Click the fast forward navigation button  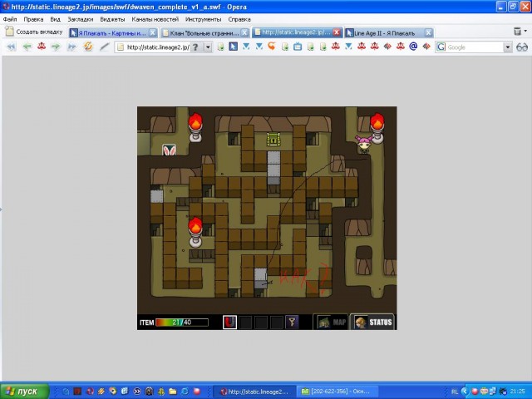tap(72, 47)
